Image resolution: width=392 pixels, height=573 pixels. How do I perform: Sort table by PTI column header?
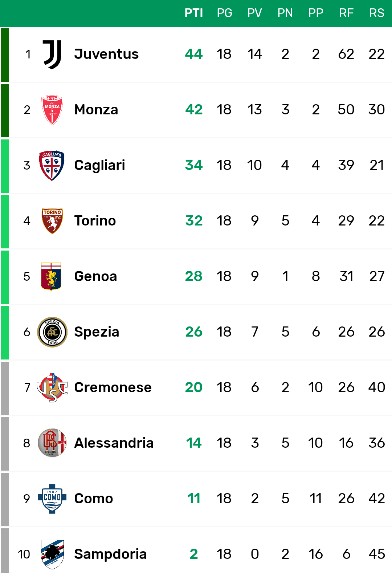(x=194, y=13)
